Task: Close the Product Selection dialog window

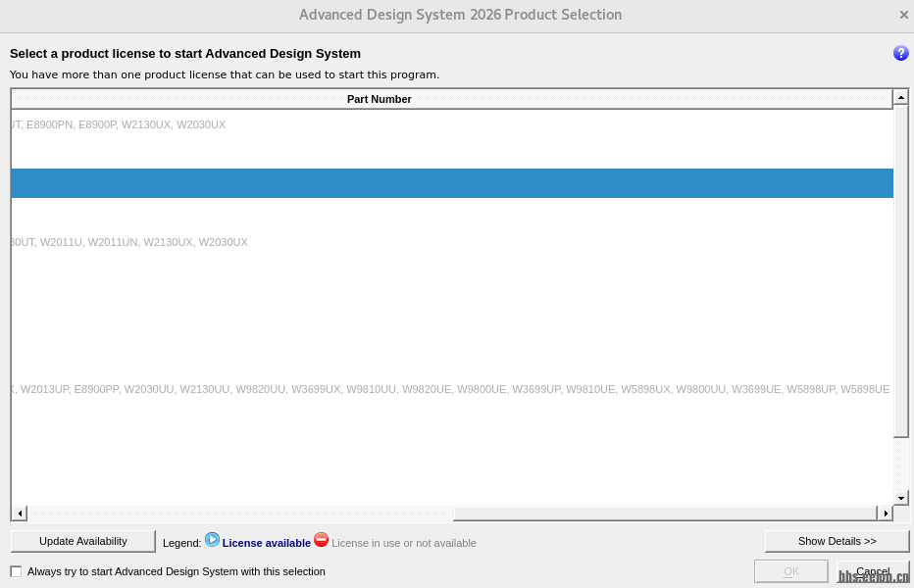Action: [x=903, y=15]
